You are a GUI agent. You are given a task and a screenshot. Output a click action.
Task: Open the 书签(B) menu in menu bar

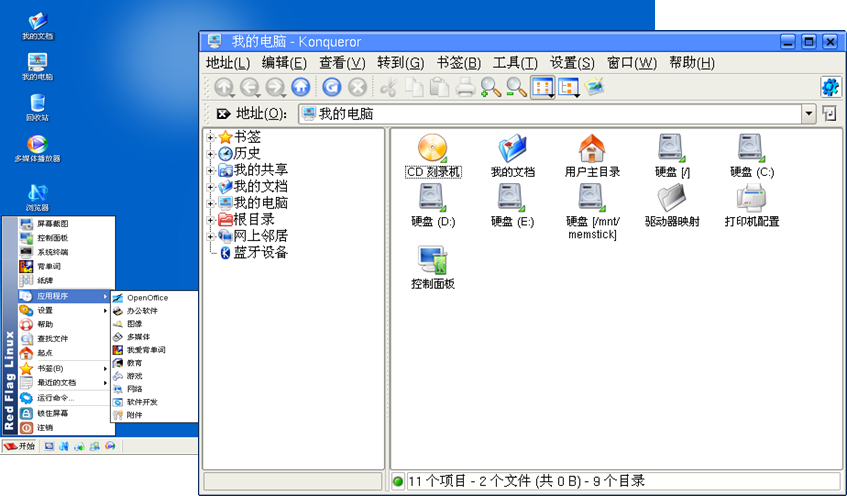coord(459,63)
